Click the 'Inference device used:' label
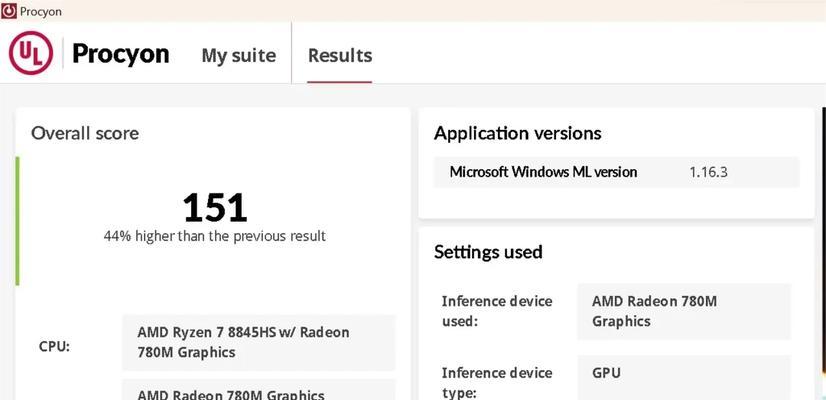The height and width of the screenshot is (400, 826). click(x=497, y=311)
